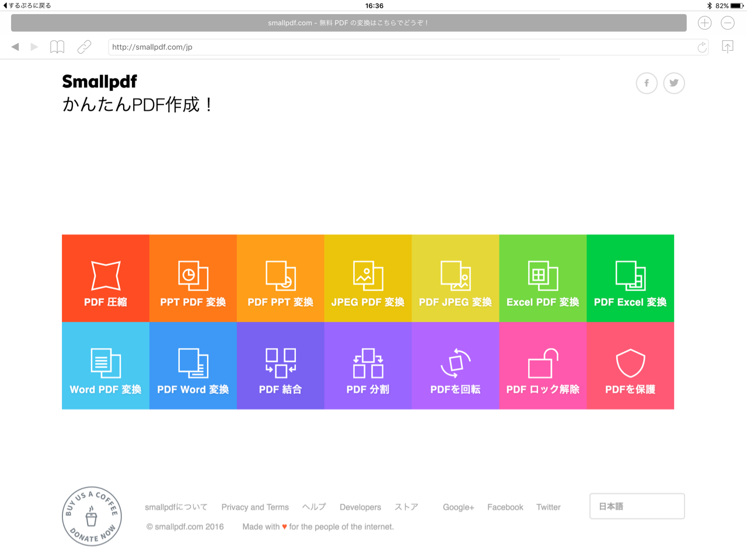Viewport: 747px width, 560px height.
Task: Open the smallpdfについて footer link
Action: click(x=176, y=507)
